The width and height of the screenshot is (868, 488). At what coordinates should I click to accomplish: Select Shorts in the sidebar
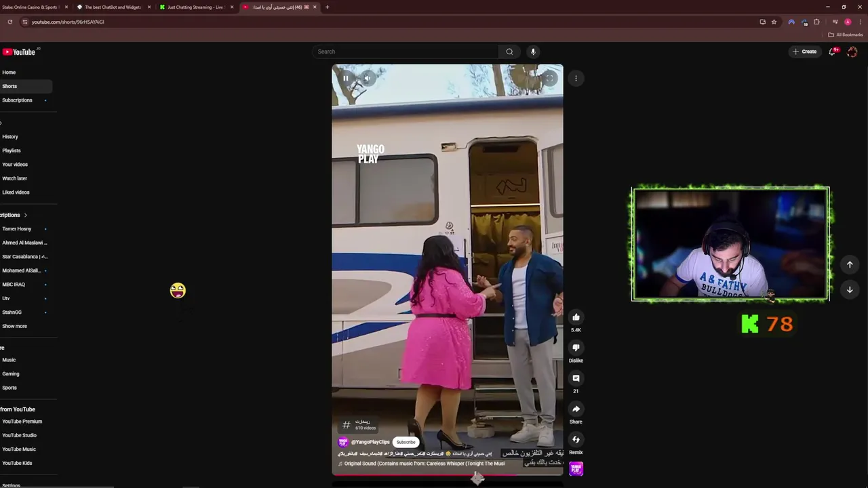[26, 86]
